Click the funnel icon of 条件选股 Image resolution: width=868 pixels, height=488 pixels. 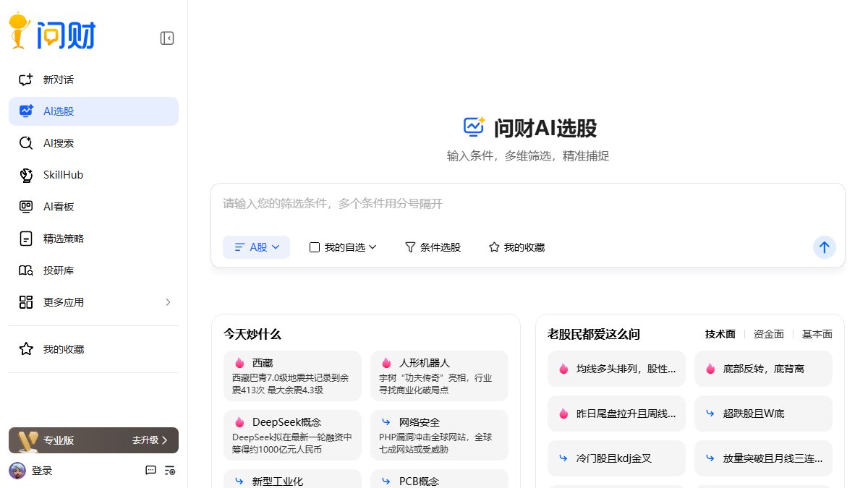pyautogui.click(x=410, y=247)
